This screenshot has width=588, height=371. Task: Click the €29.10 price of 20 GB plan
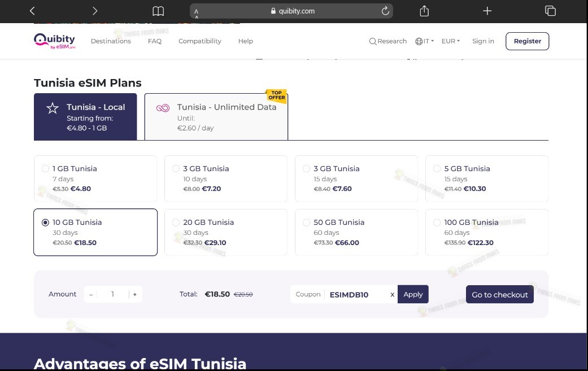pos(215,243)
